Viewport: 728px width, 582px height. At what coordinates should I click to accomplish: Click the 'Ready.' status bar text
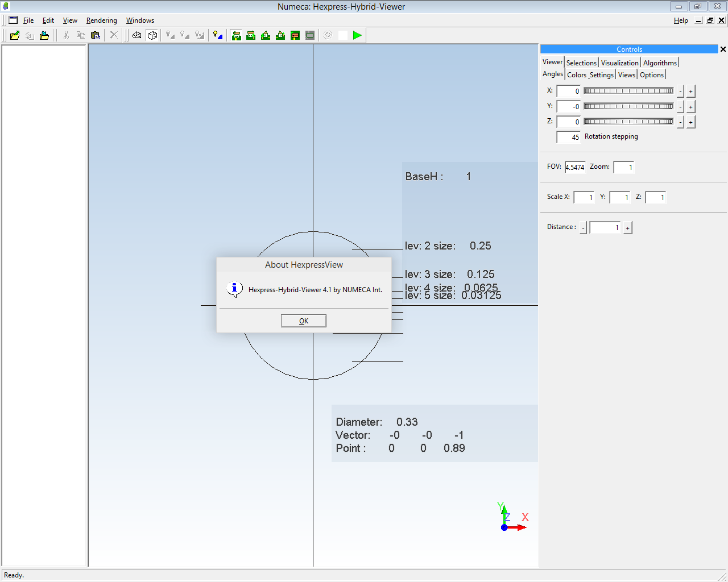(14, 575)
